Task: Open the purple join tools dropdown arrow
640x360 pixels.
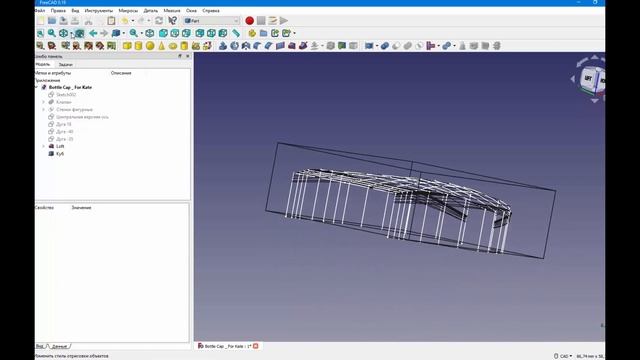Action: click(x=438, y=46)
